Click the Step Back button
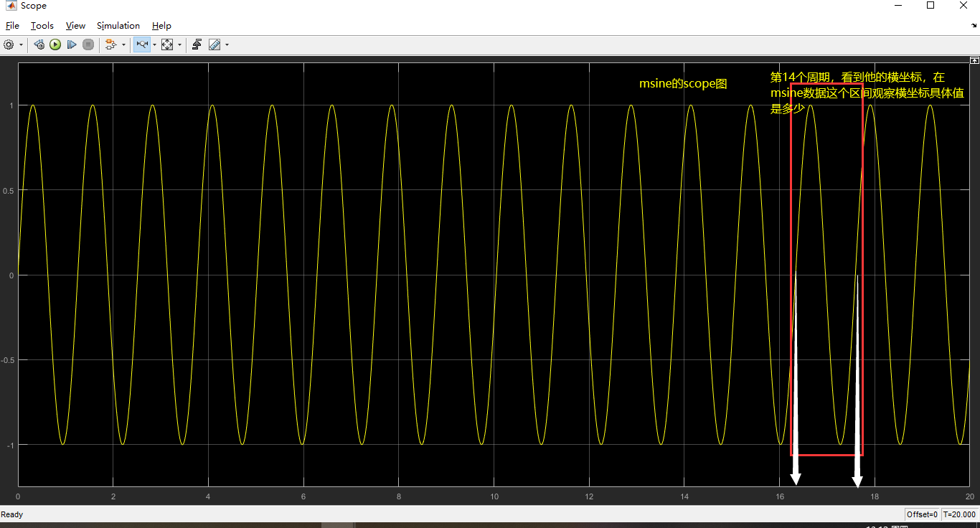 [x=39, y=44]
